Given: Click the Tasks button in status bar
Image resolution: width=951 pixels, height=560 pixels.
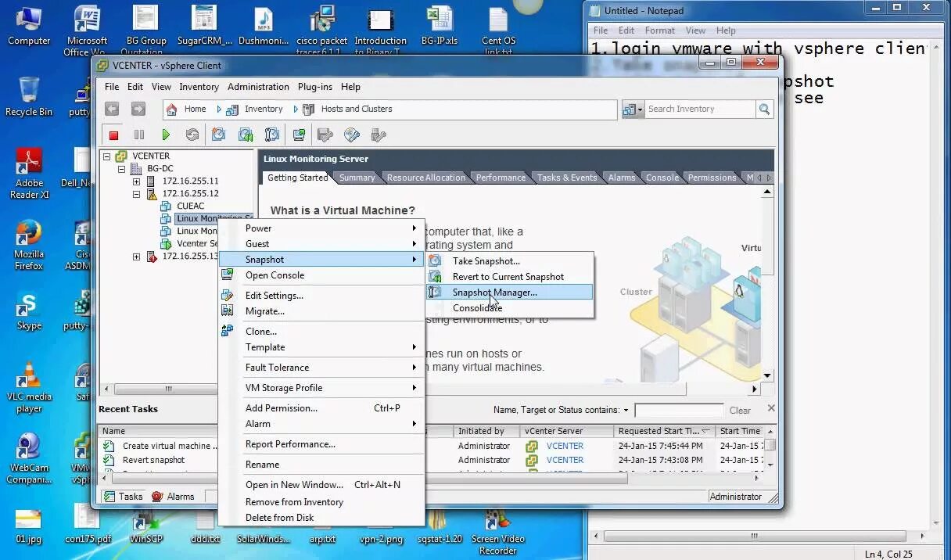Looking at the screenshot, I should (x=124, y=496).
